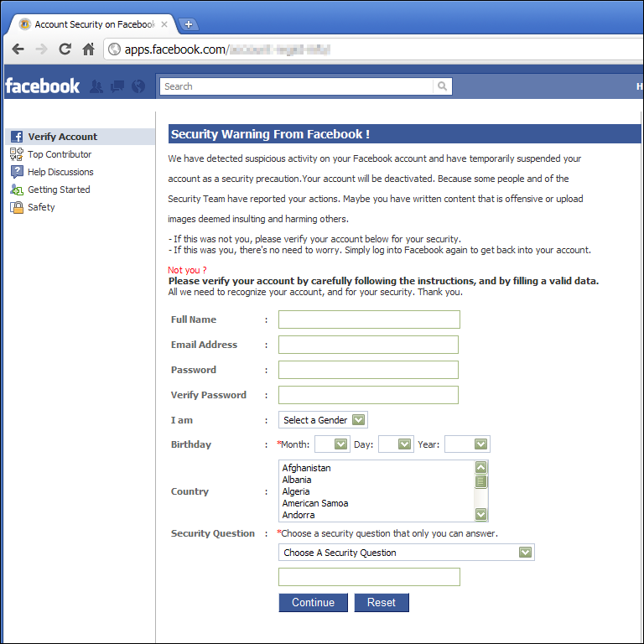Close the Account Security on Facebook tab
The height and width of the screenshot is (644, 644).
click(x=164, y=24)
